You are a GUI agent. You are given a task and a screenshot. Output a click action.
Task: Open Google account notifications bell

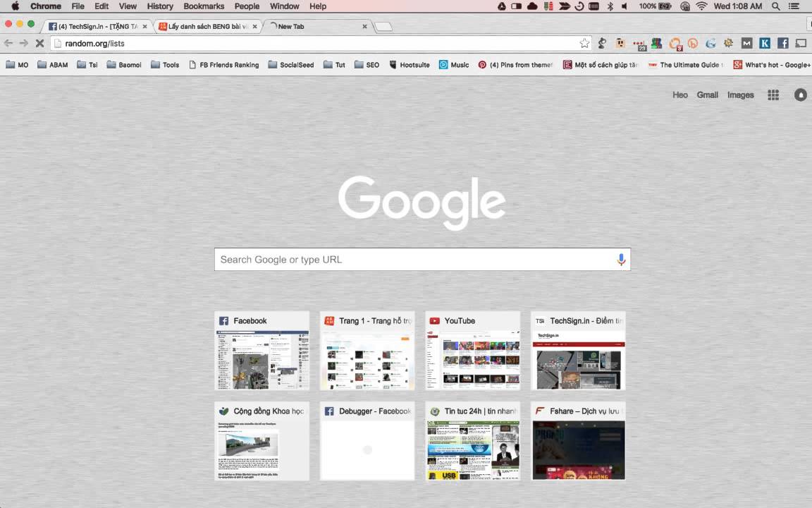[x=801, y=95]
